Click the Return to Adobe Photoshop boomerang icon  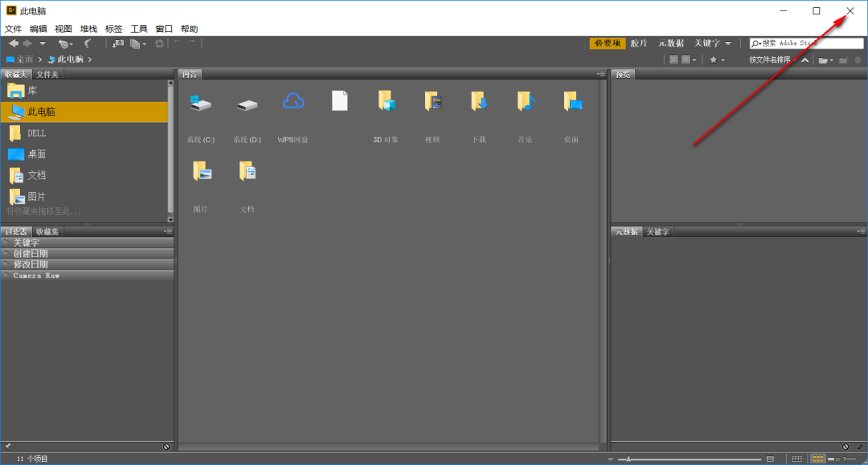pyautogui.click(x=88, y=43)
